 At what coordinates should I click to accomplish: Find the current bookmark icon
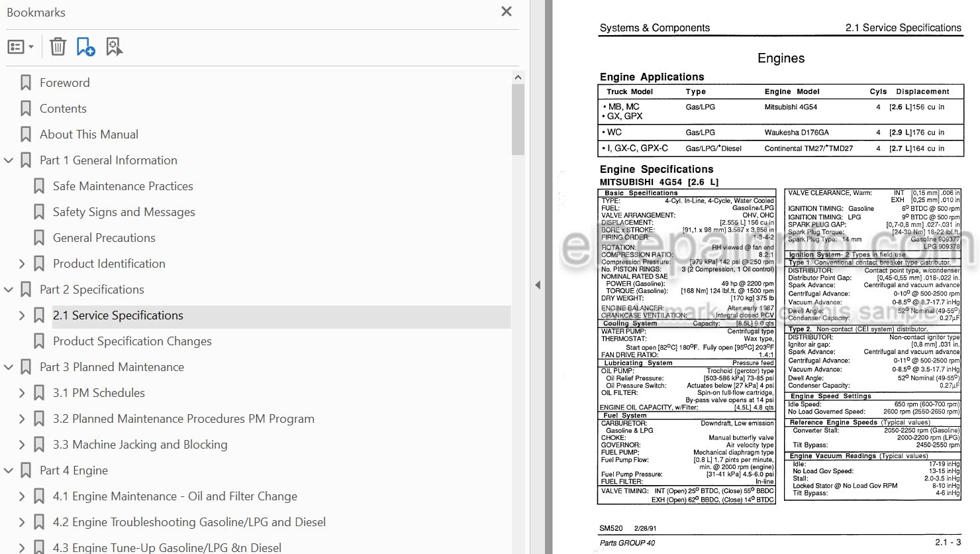tap(114, 46)
